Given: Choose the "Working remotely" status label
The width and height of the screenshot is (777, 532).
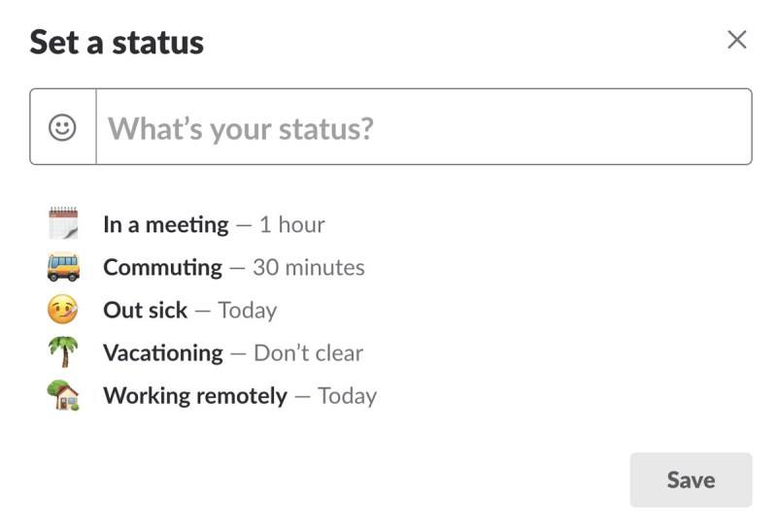Looking at the screenshot, I should 195,396.
